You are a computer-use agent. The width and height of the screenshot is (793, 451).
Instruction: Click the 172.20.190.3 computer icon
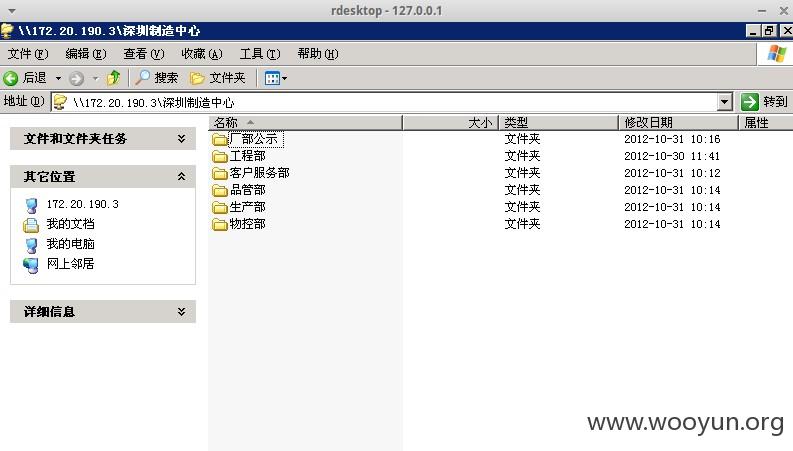[x=31, y=205]
